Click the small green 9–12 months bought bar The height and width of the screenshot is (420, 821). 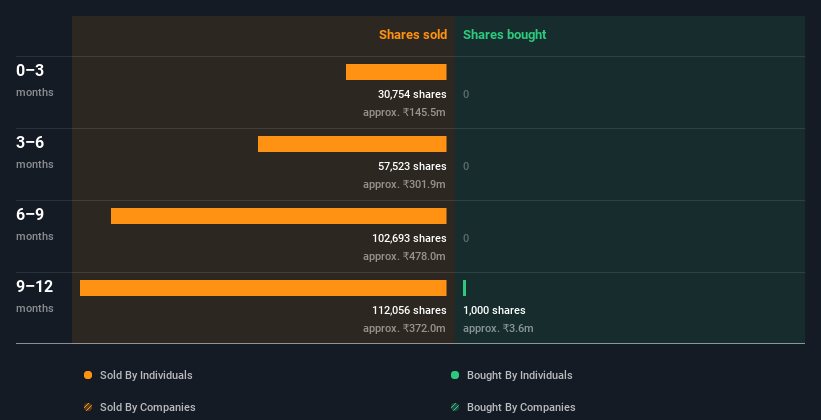click(x=465, y=288)
